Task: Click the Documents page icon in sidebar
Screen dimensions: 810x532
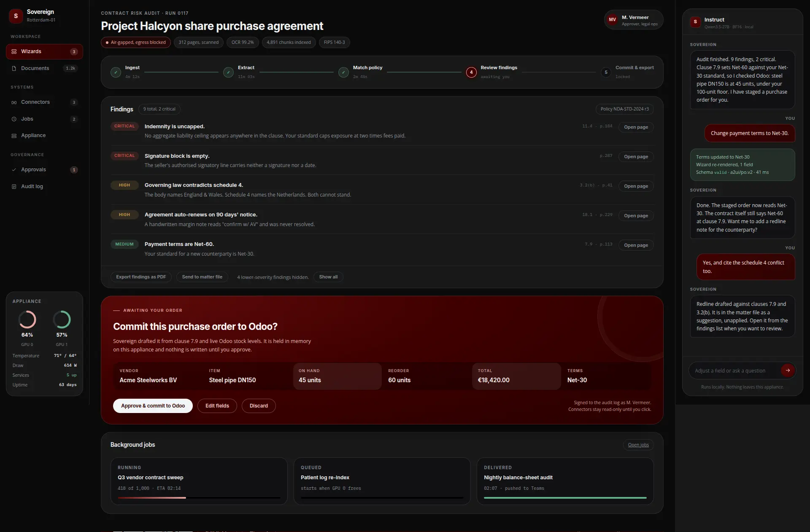Action: 14,68
